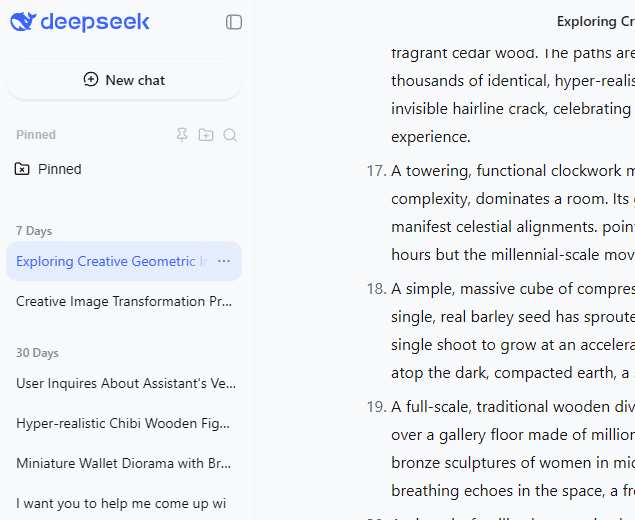Create a new folder via folder-plus icon
Screen dimensions: 635x520
point(206,135)
